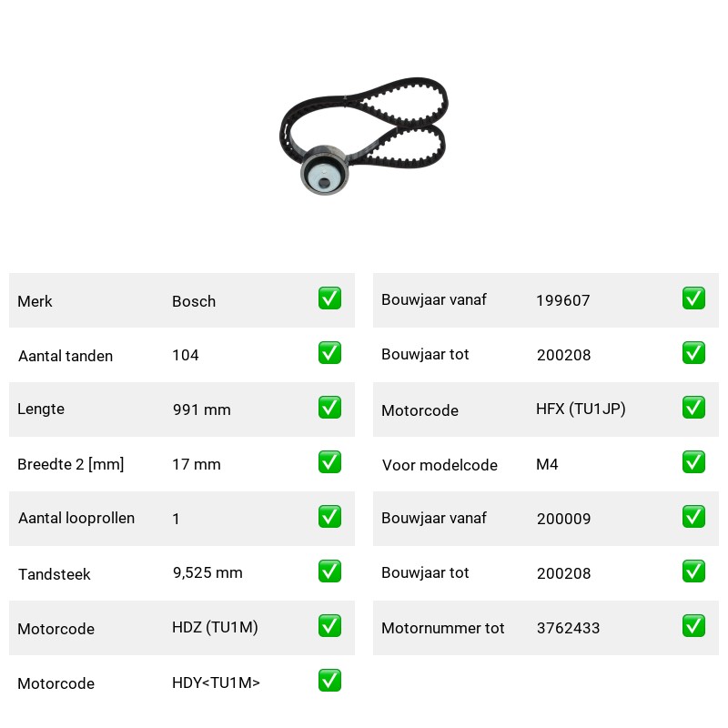
Task: Click the Motorcode label in HDZ row
Action: pos(56,629)
